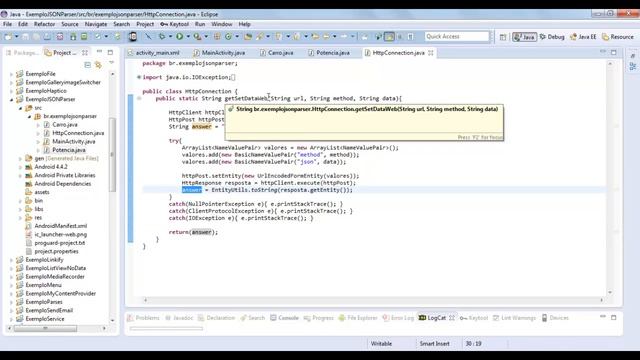Viewport: 640px width, 360px height.
Task: Click Writable in the status bar
Action: click(x=381, y=344)
